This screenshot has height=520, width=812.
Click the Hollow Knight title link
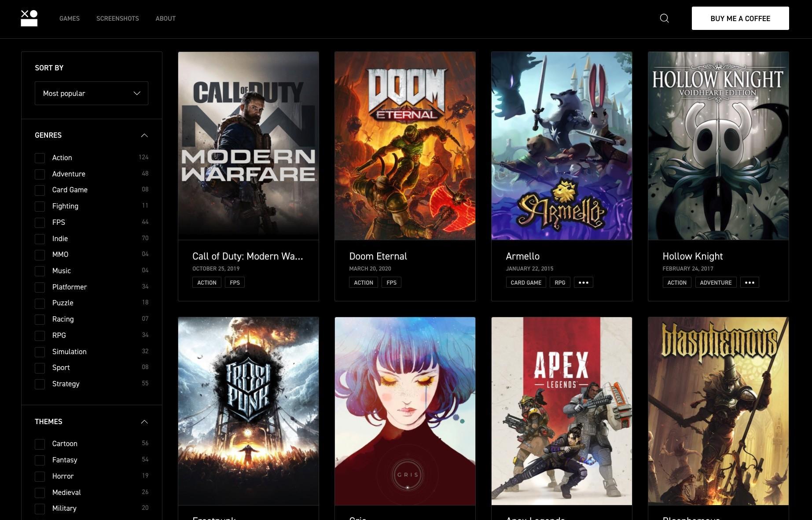click(693, 256)
